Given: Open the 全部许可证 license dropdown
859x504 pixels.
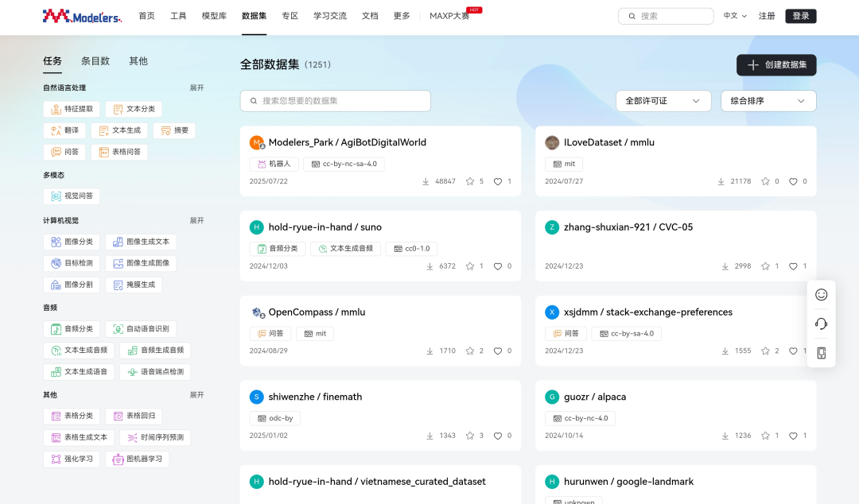Looking at the screenshot, I should click(663, 101).
